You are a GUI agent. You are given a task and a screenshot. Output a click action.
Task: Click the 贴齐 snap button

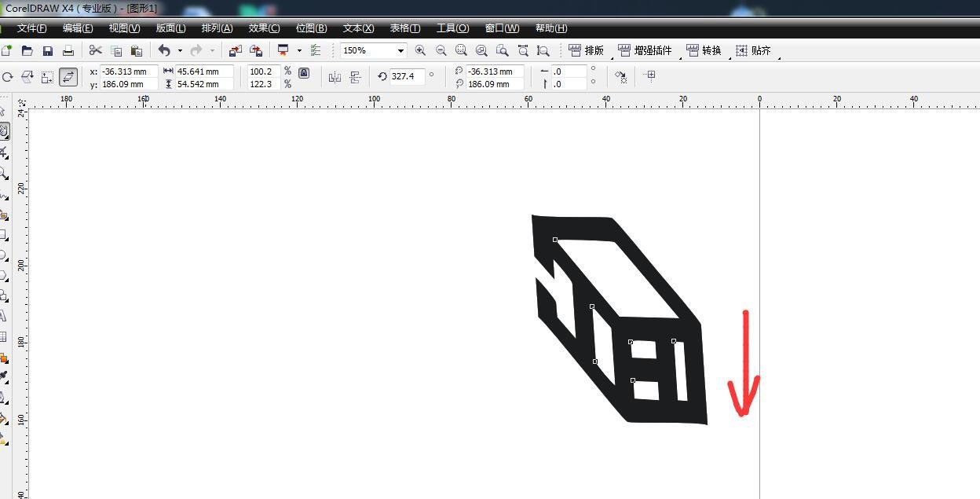[x=753, y=50]
